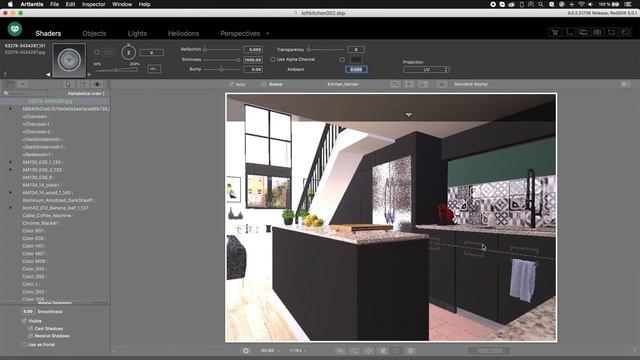Select Cable_Coffee_Machine material
This screenshot has width=640, height=360.
click(x=47, y=216)
